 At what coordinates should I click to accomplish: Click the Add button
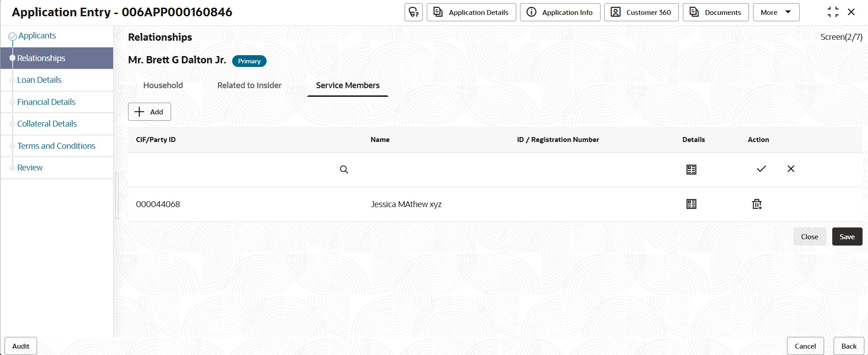(x=149, y=112)
